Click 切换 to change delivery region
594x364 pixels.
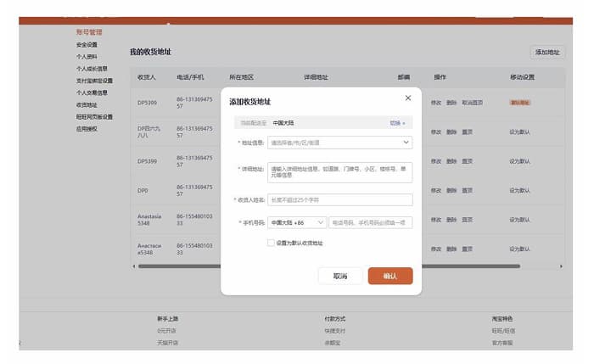tap(396, 123)
